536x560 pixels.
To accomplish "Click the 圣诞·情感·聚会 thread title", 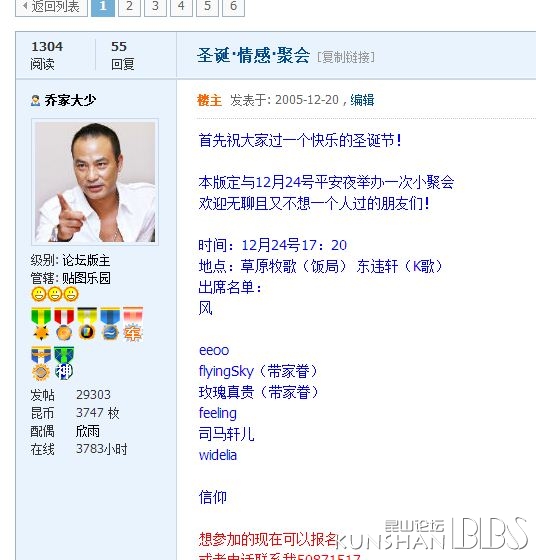I will 254,56.
